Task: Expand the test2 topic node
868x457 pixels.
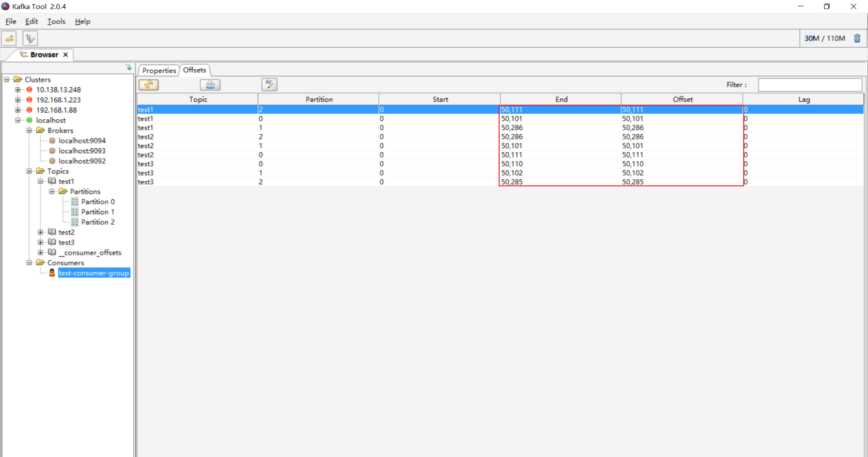Action: pos(40,232)
